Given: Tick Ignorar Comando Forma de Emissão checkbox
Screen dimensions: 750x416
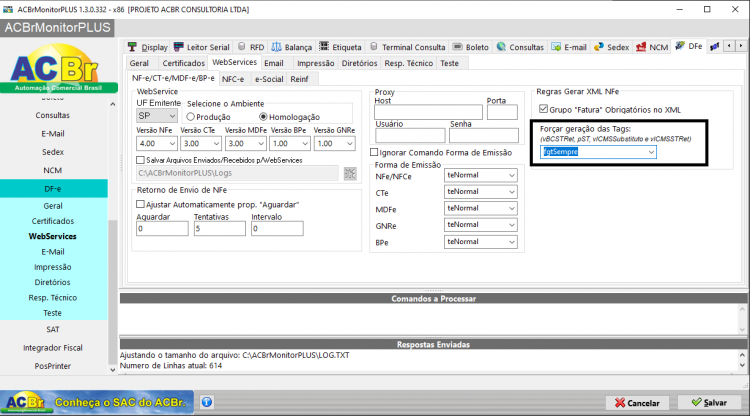Looking at the screenshot, I should click(374, 153).
